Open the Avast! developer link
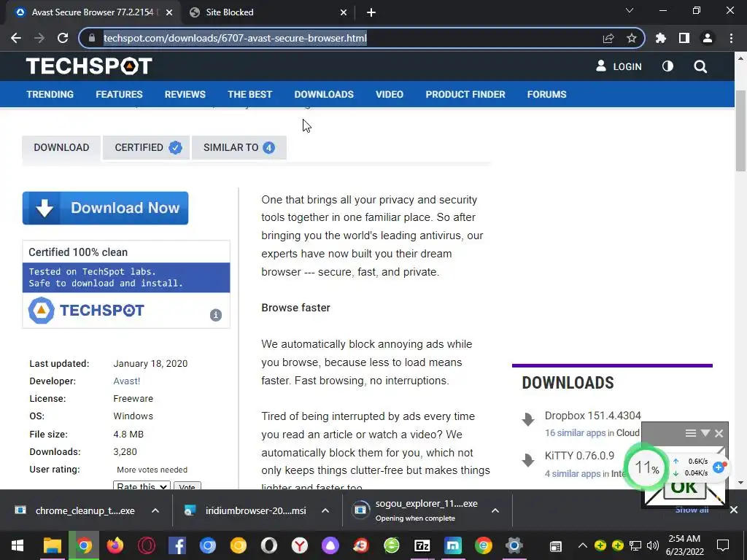The width and height of the screenshot is (747, 560). pyautogui.click(x=127, y=381)
